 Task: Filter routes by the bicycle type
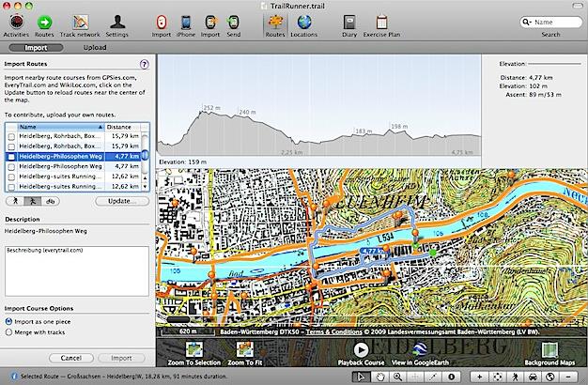pyautogui.click(x=50, y=201)
